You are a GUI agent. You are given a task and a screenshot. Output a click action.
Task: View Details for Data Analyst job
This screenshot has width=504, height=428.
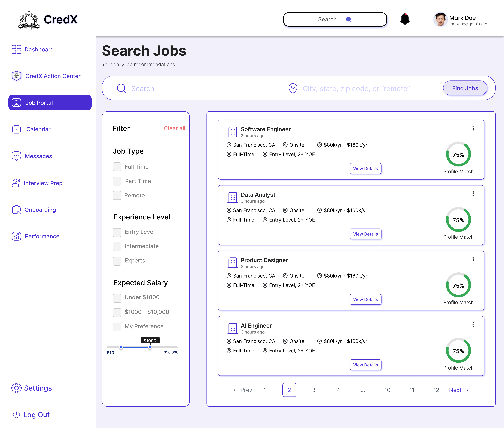point(365,234)
